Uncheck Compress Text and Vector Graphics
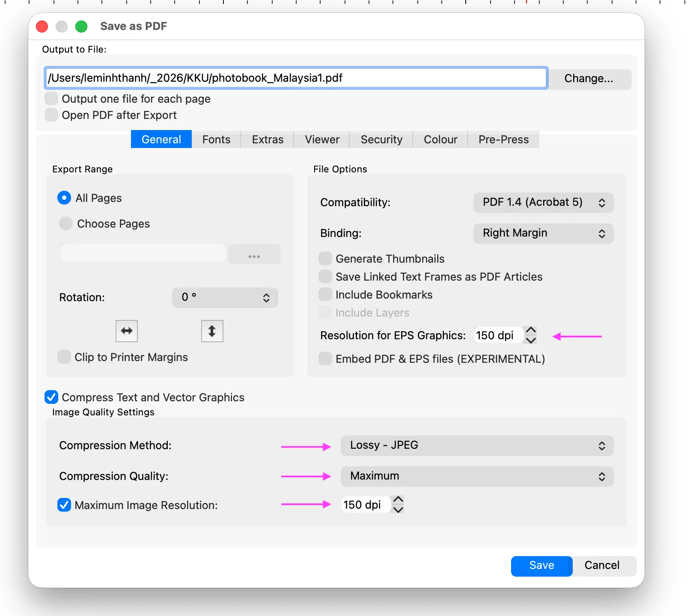 point(51,397)
